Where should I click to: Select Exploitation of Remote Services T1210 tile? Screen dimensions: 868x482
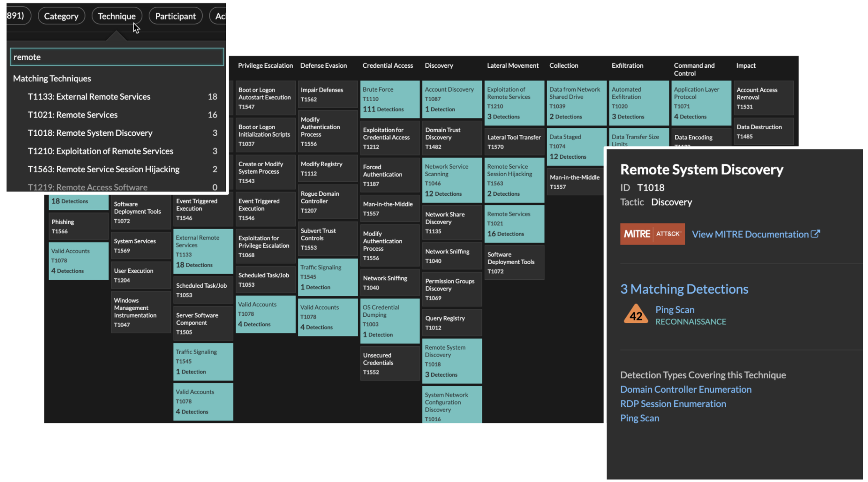(x=514, y=103)
